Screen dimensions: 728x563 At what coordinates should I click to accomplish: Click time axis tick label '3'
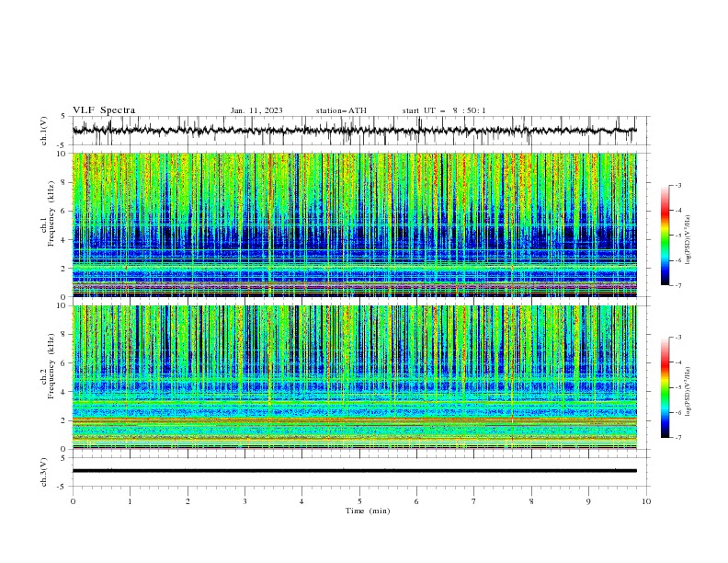click(x=245, y=501)
